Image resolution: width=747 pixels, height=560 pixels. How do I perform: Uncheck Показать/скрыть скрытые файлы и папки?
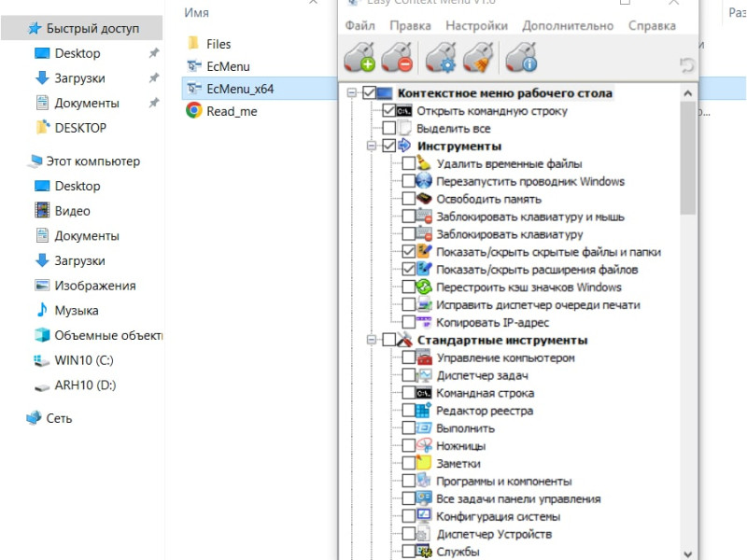pyautogui.click(x=408, y=251)
